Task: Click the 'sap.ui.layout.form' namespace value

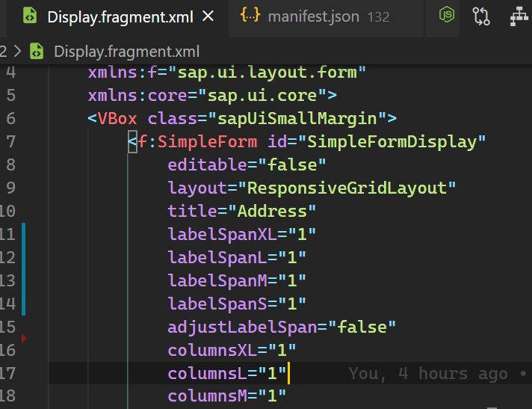Action: [267, 73]
